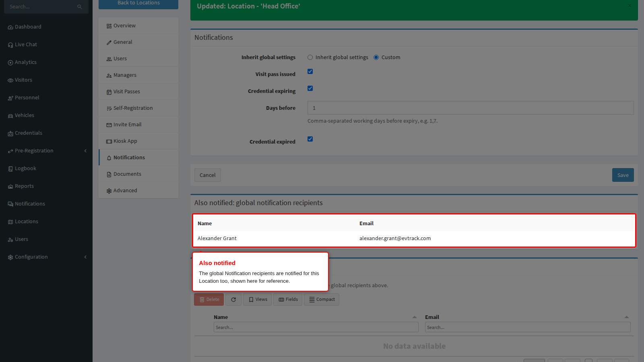Expand the Configuration submenu chevron
This screenshot has width=644, height=362.
click(85, 257)
